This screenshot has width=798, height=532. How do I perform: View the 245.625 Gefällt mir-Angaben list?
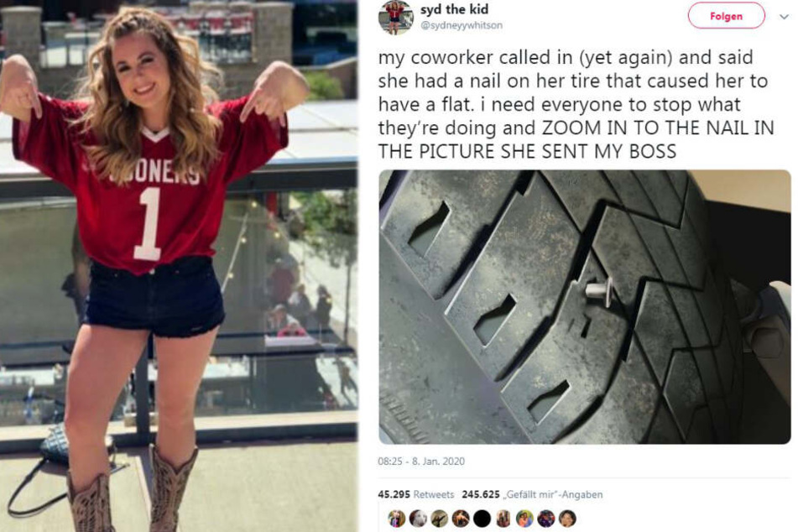[x=532, y=494]
